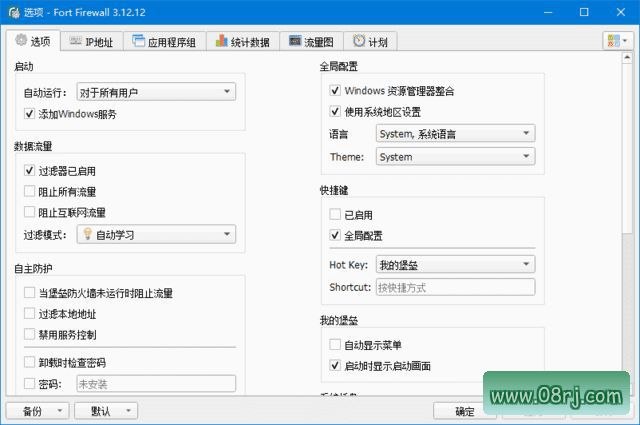This screenshot has height=425, width=640.
Task: Switch to the 应用程序组 tab
Action: click(x=164, y=41)
